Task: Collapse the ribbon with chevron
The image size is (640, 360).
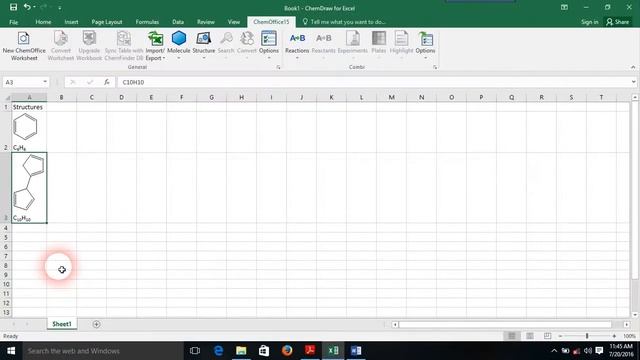Action: [x=633, y=67]
